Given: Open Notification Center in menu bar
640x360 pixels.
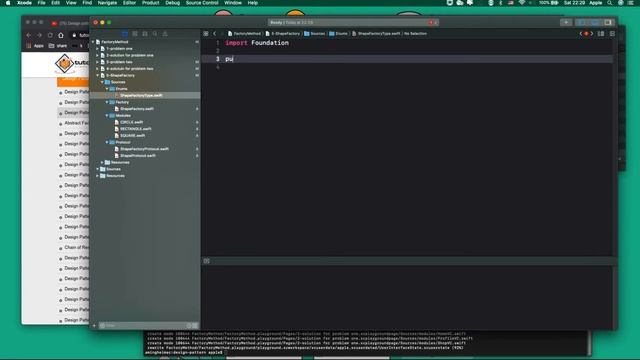Looking at the screenshot, I should pyautogui.click(x=631, y=3).
